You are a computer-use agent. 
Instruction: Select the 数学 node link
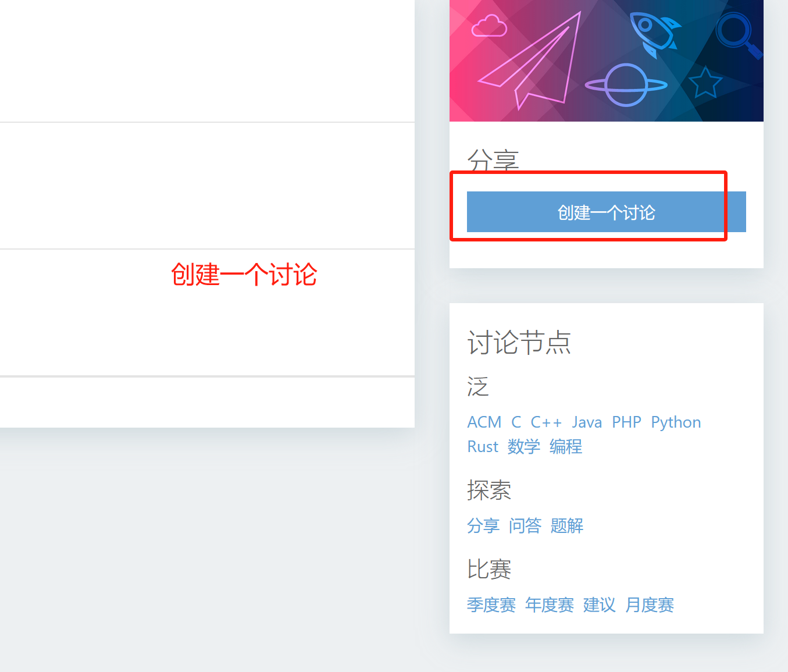[523, 446]
